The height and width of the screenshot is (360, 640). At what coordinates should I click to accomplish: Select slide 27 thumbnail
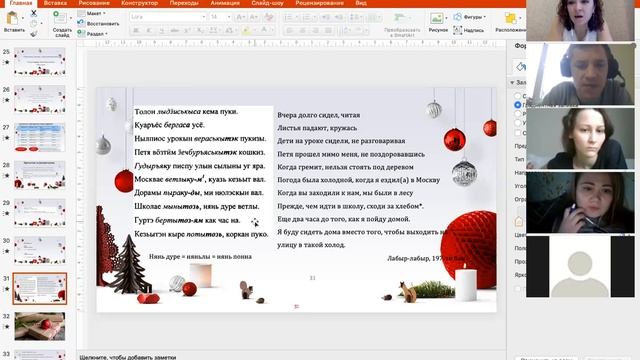point(40,137)
